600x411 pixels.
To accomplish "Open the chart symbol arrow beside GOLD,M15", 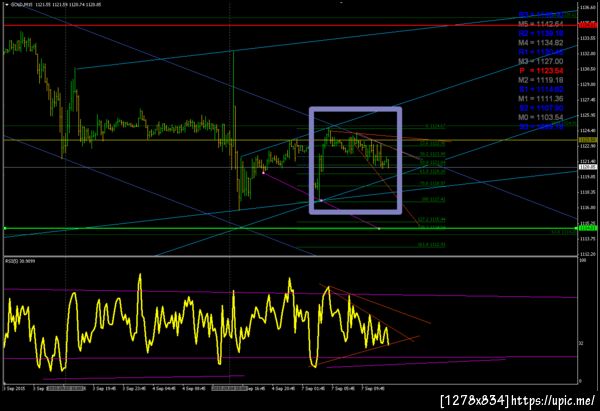I will [x=7, y=5].
